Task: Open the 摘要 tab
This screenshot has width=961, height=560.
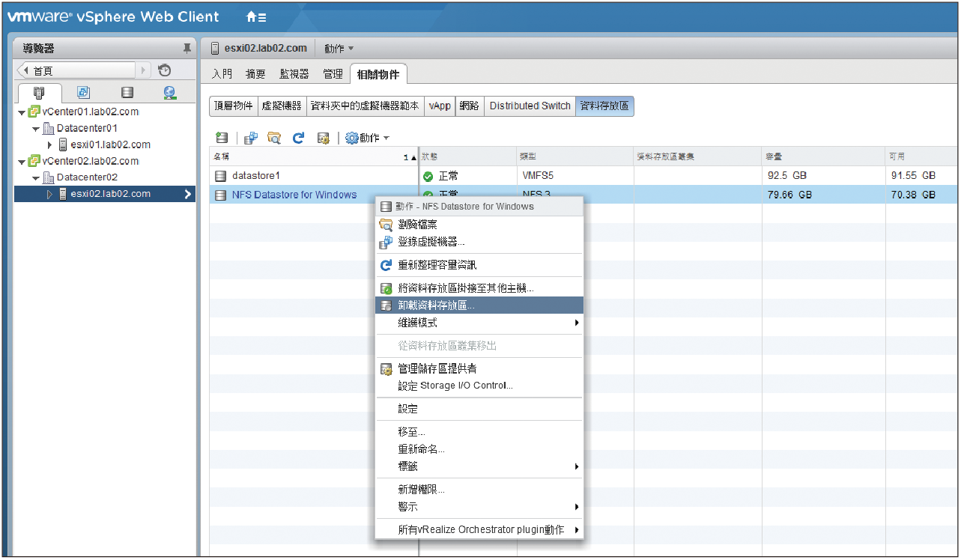Action: (x=256, y=74)
